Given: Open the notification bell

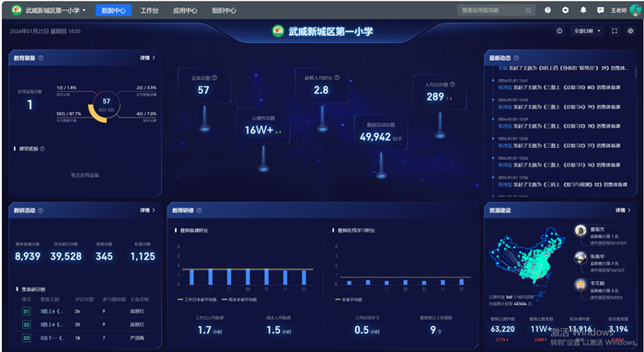Looking at the screenshot, I should [x=583, y=10].
